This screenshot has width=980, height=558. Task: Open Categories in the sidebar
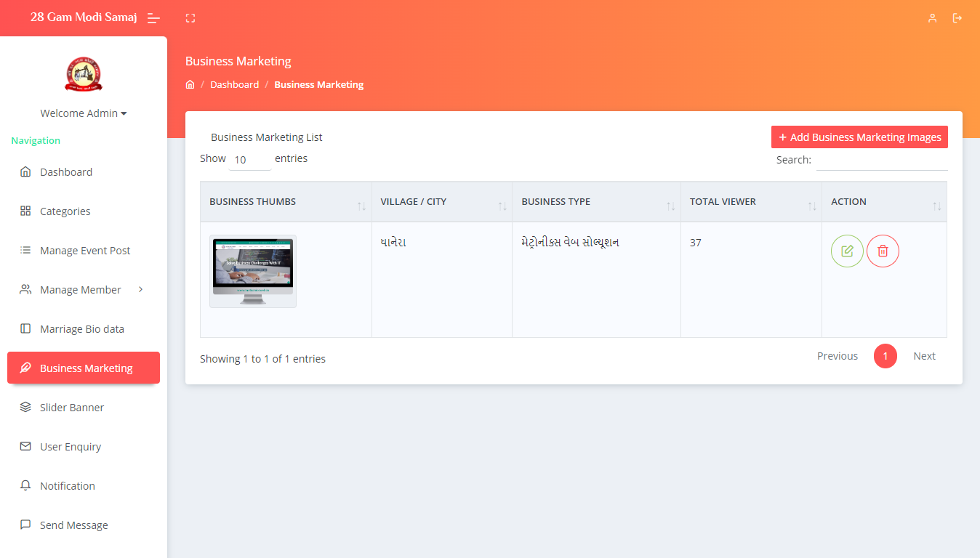[65, 211]
